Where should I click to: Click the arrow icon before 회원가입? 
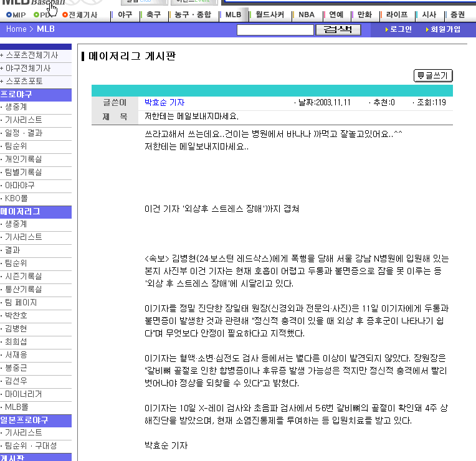[427, 29]
